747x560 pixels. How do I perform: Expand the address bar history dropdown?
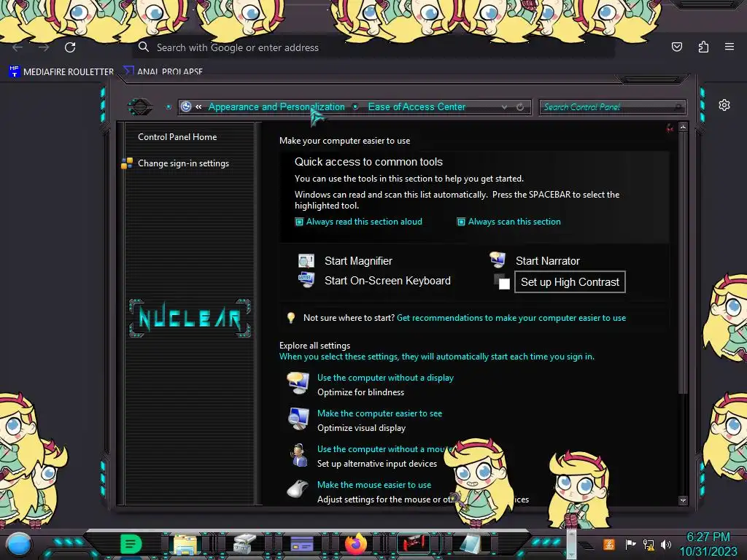504,107
